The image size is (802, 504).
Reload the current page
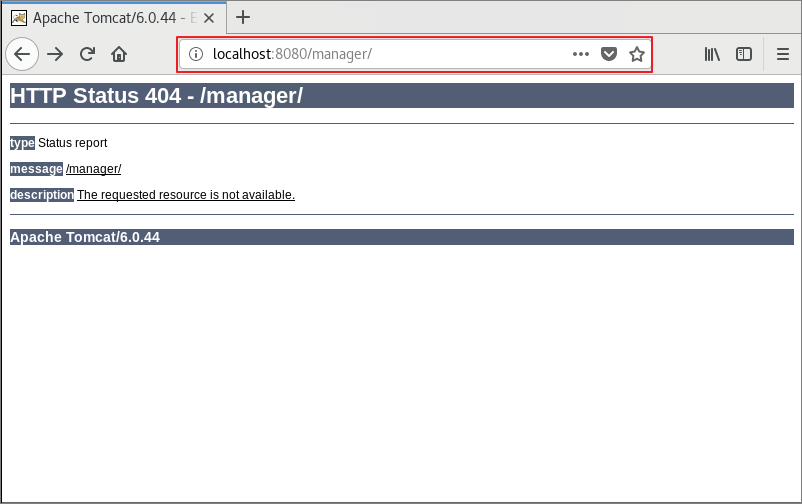[x=87, y=54]
